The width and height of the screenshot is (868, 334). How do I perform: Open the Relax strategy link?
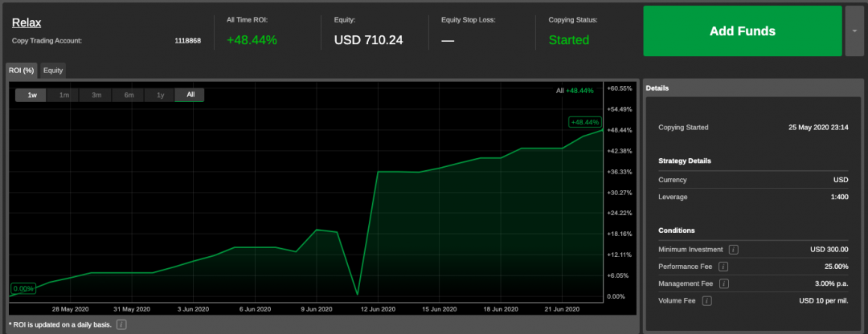click(x=27, y=22)
